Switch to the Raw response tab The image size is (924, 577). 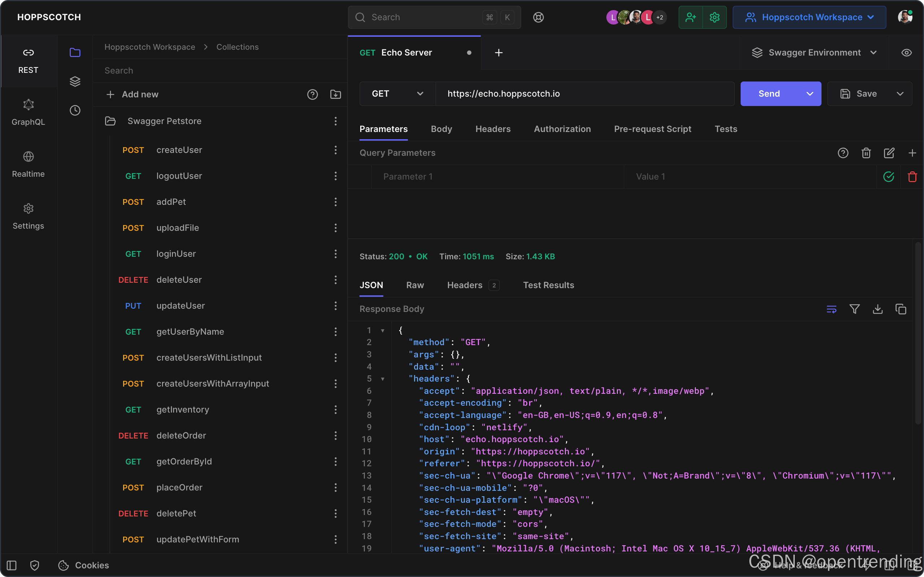(x=415, y=285)
